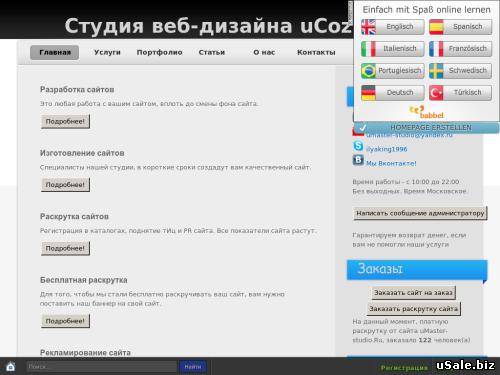Click Подробнее under Раскрутка сайтов
500x375 pixels.
(65, 248)
